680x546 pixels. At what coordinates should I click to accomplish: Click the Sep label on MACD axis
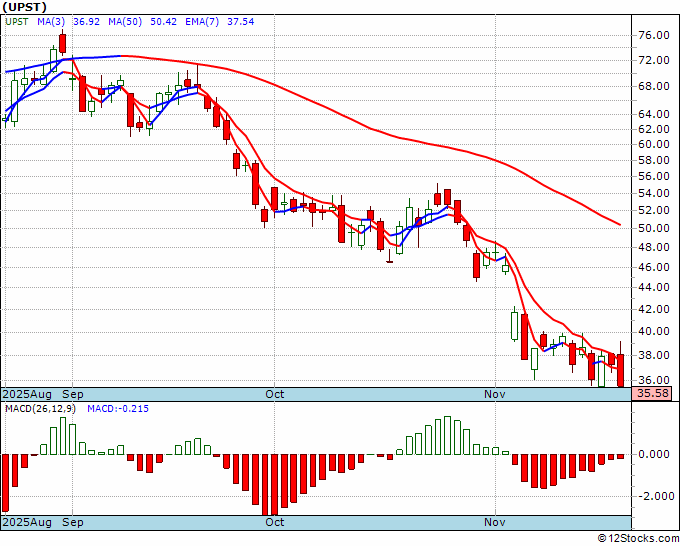click(73, 522)
